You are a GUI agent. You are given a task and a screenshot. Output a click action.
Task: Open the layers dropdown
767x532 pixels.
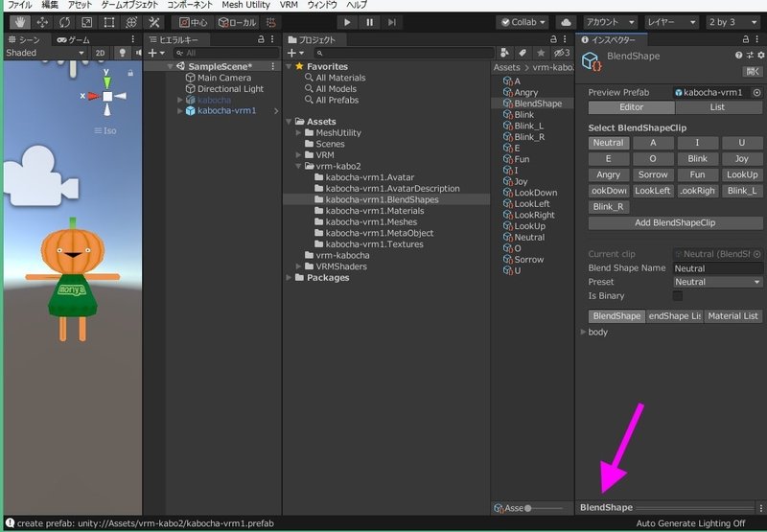coord(671,22)
